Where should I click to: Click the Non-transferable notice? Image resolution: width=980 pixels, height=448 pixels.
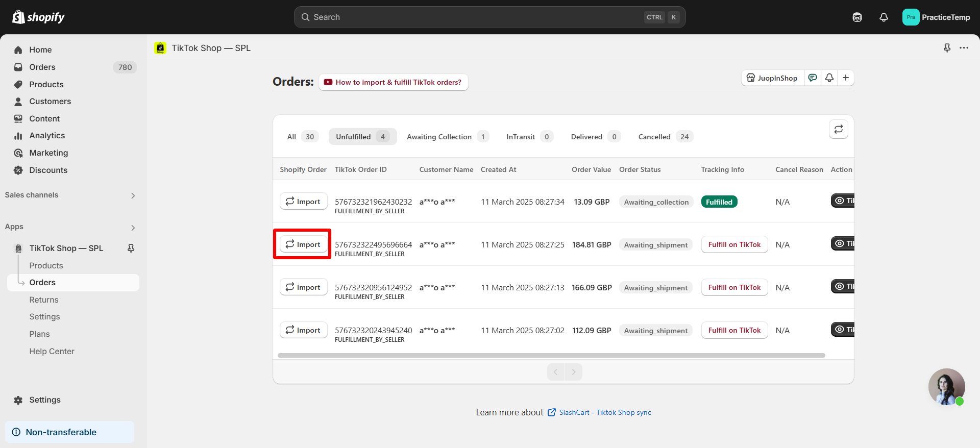pyautogui.click(x=70, y=432)
